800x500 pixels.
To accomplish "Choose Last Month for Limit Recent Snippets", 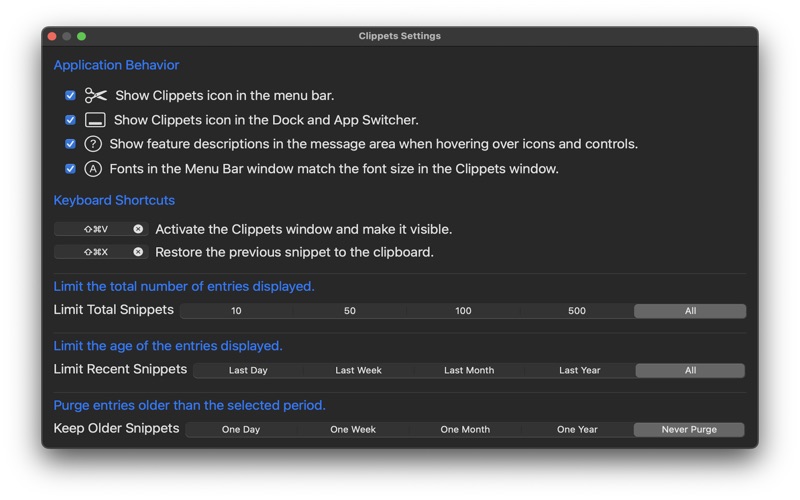I will tap(469, 370).
